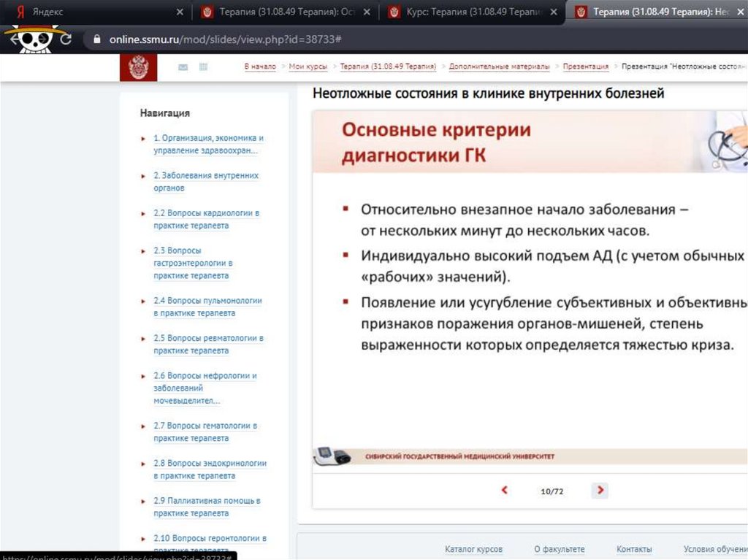Open 'Контакты' footer link

634,549
